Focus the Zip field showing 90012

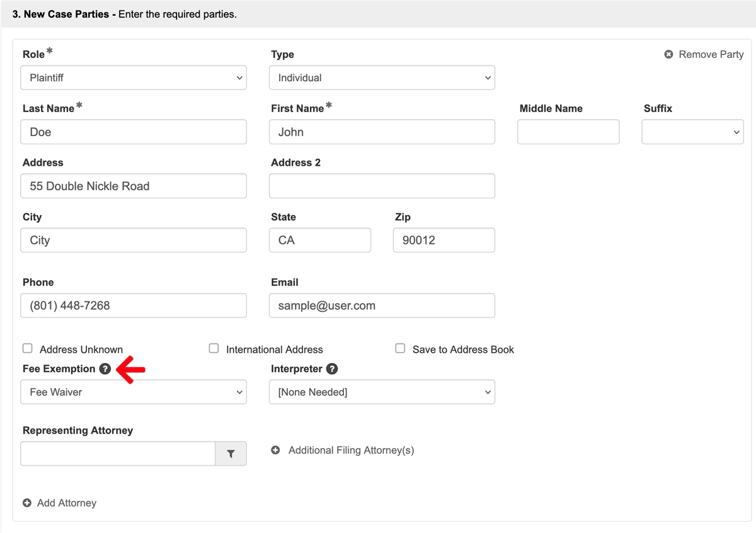pyautogui.click(x=444, y=241)
